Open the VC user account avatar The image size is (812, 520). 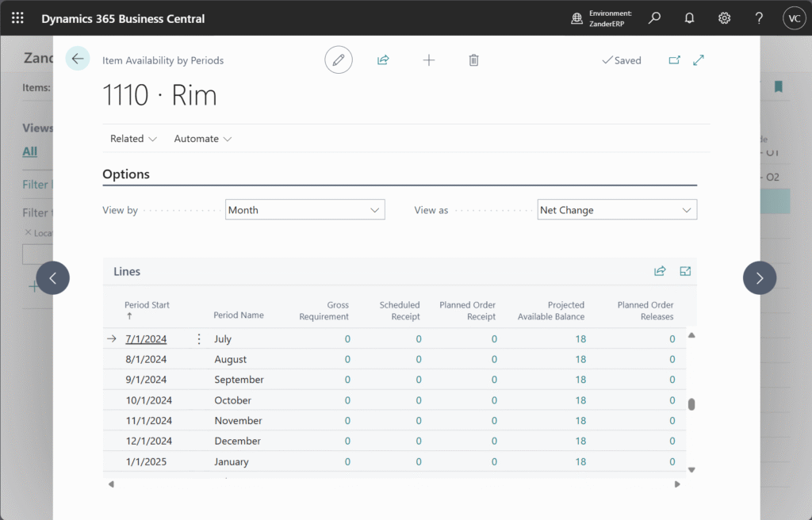click(795, 18)
